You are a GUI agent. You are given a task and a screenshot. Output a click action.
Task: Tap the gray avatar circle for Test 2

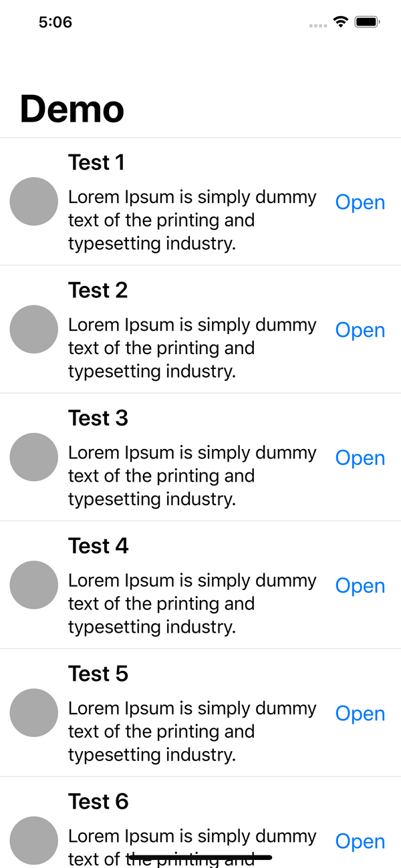point(34,329)
